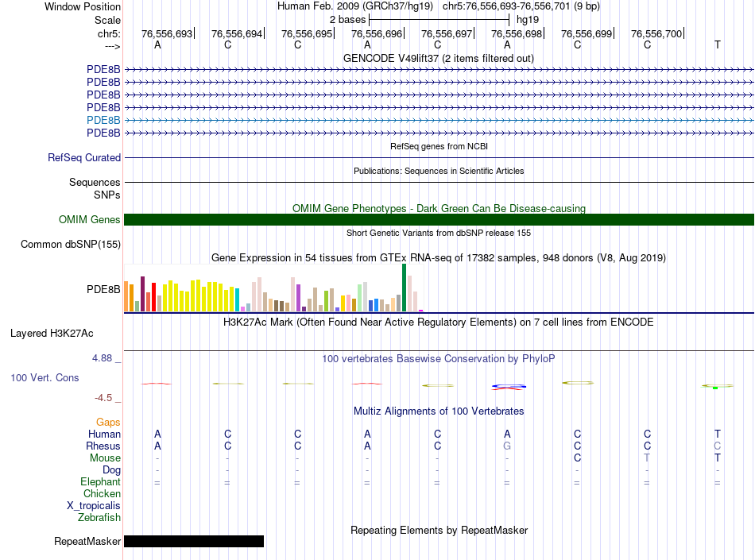Click the RepeatMasker label on the left
The image size is (755, 560).
[x=87, y=542]
